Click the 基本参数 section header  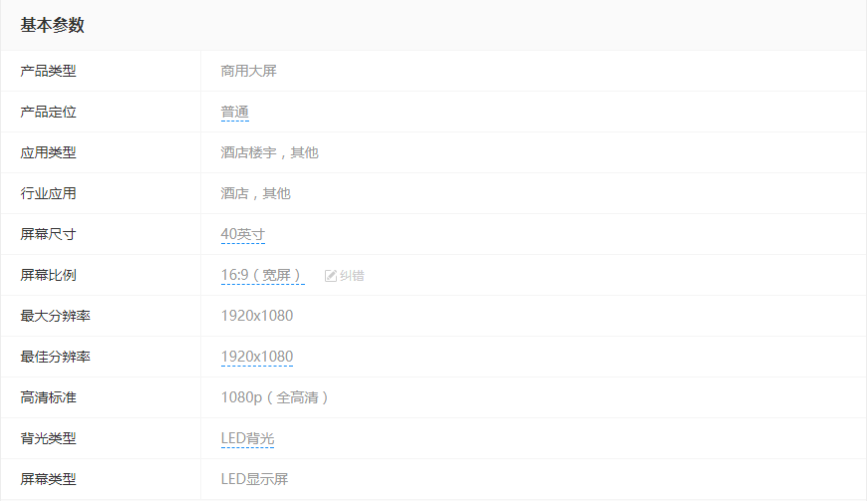[x=52, y=26]
